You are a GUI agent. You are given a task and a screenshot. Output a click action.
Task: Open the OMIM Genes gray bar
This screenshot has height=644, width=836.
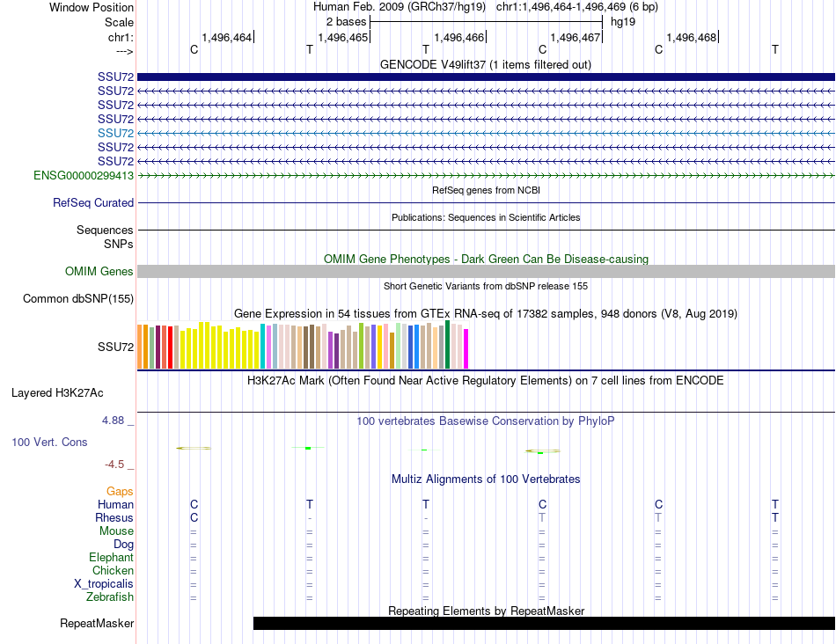pyautogui.click(x=486, y=271)
